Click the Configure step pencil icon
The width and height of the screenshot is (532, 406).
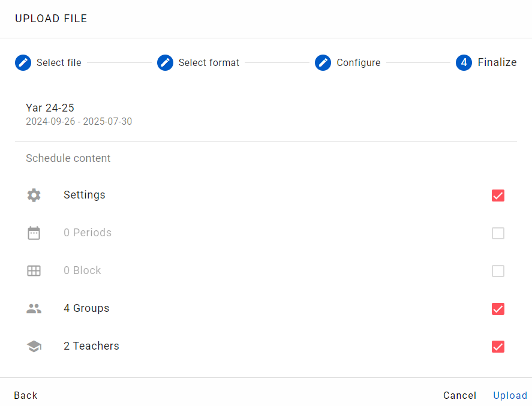point(323,63)
